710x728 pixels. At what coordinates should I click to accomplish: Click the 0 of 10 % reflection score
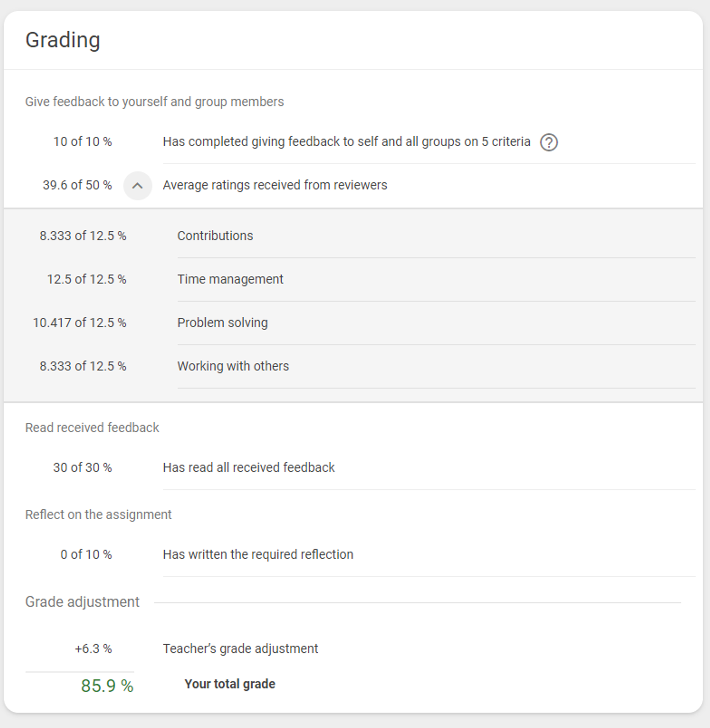click(x=86, y=555)
